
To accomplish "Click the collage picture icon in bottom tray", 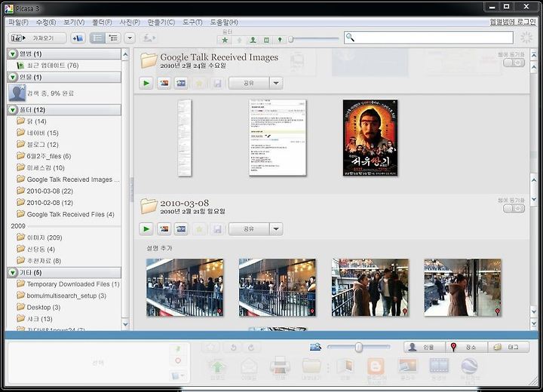I will (407, 366).
